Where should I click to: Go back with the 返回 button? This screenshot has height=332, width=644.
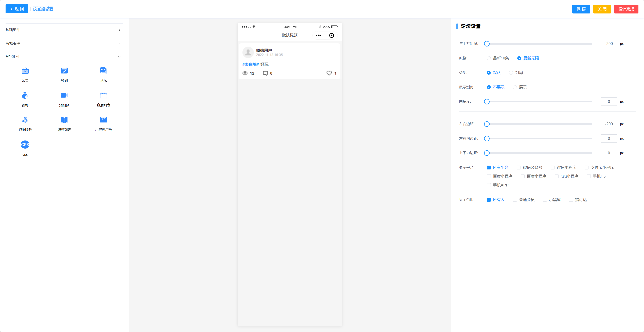(17, 9)
